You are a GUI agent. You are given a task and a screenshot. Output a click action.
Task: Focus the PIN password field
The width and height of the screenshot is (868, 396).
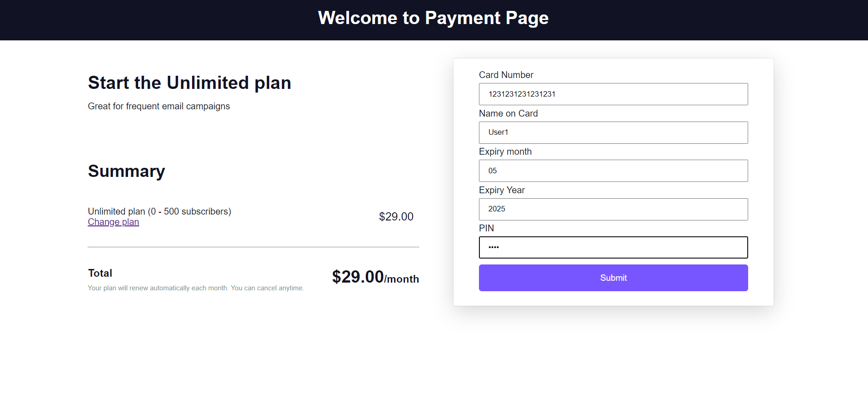tap(613, 247)
